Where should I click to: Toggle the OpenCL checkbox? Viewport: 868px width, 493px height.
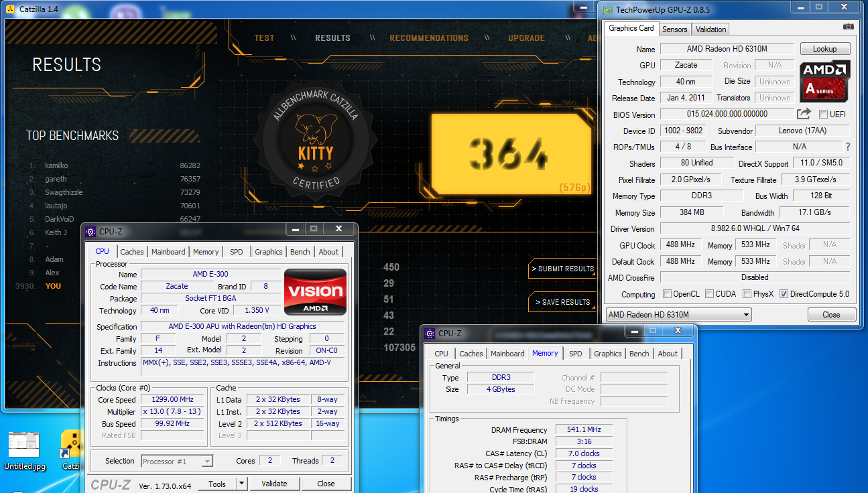[x=667, y=293]
